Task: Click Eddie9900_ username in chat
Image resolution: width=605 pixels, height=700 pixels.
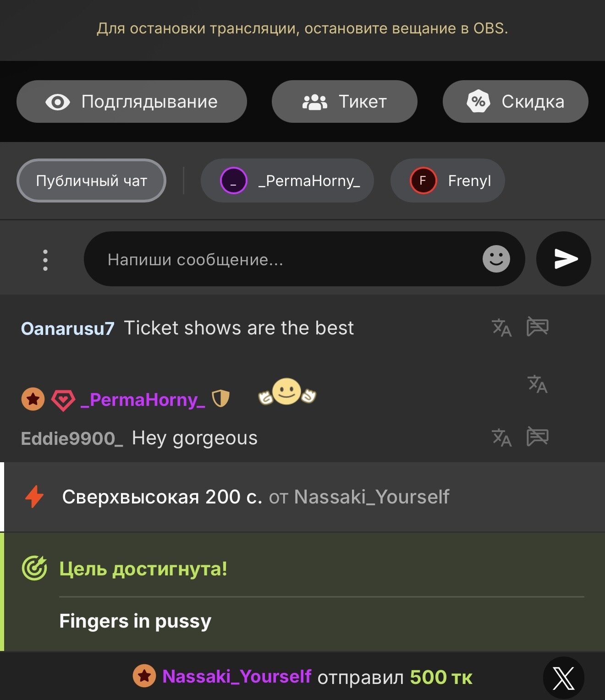Action: 72,438
